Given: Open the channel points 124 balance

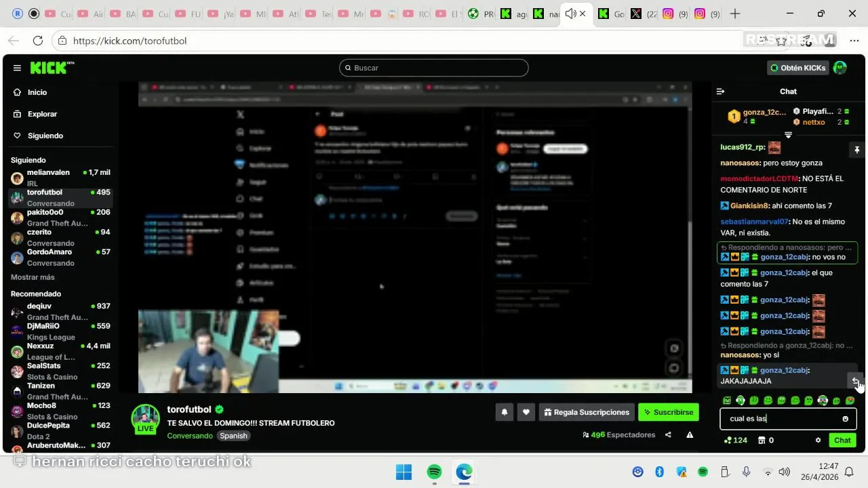Looking at the screenshot, I should tap(736, 441).
